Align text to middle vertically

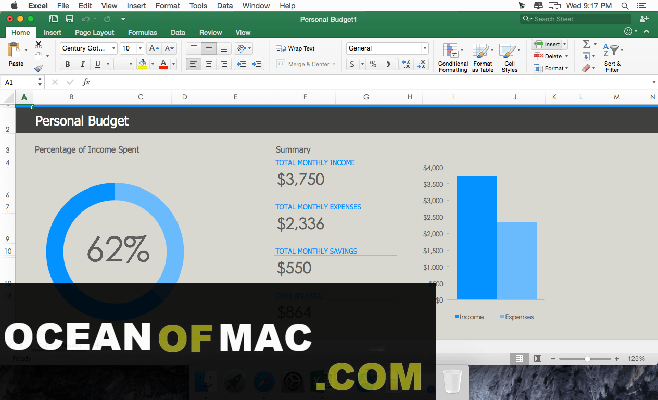coord(209,48)
